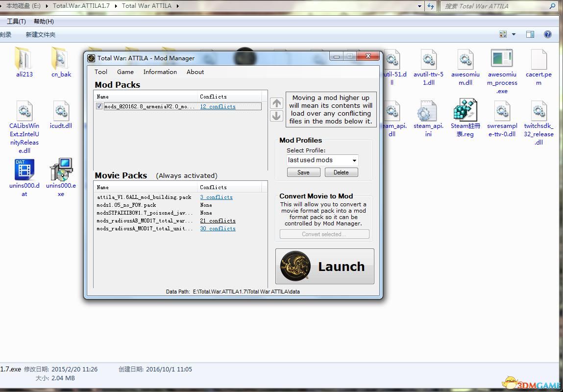Open Explorer's 工具(T) menu
This screenshot has width=563, height=392.
point(16,22)
